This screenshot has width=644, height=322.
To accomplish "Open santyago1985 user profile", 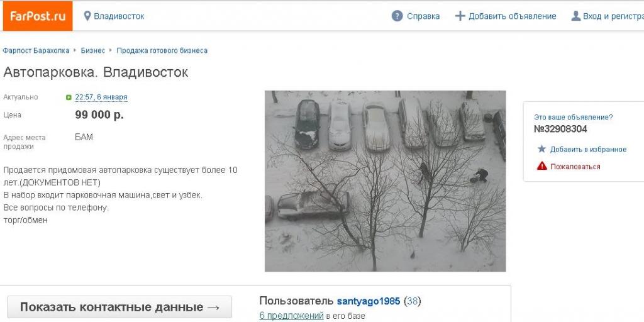I will [369, 301].
